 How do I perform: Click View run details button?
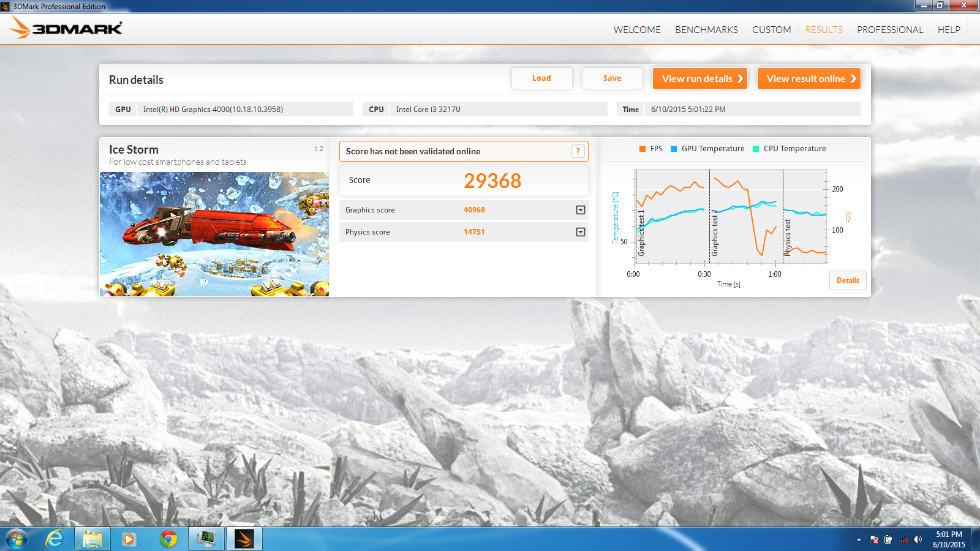point(700,78)
